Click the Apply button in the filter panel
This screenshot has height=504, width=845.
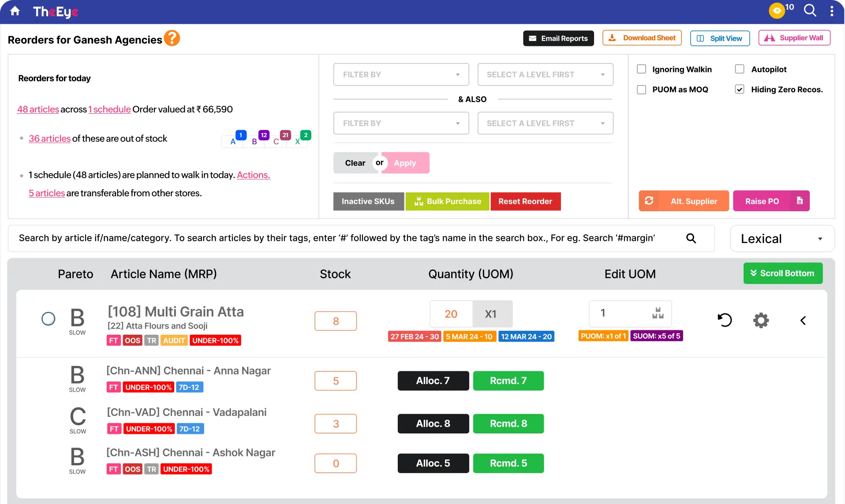click(405, 163)
